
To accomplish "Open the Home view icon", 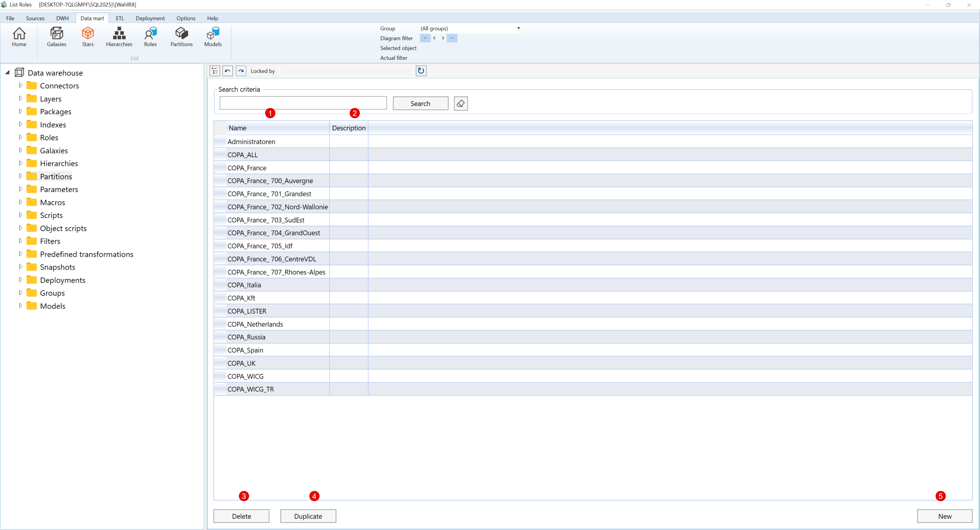I will (19, 37).
